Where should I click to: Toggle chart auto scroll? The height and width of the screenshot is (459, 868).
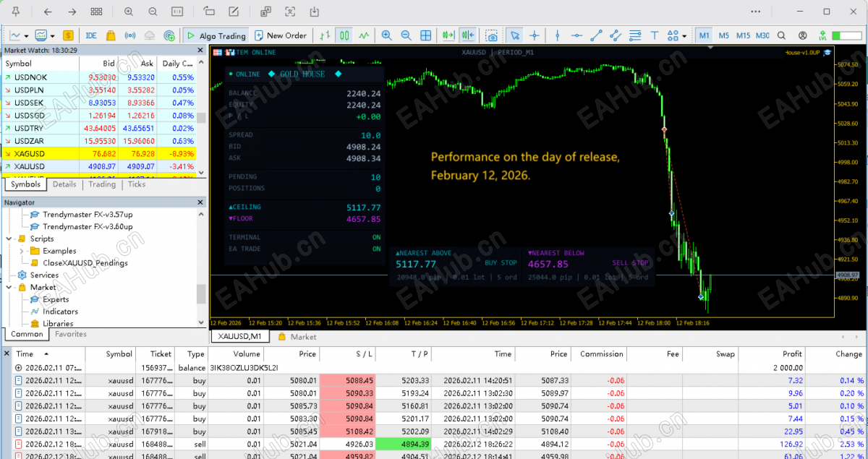point(448,35)
